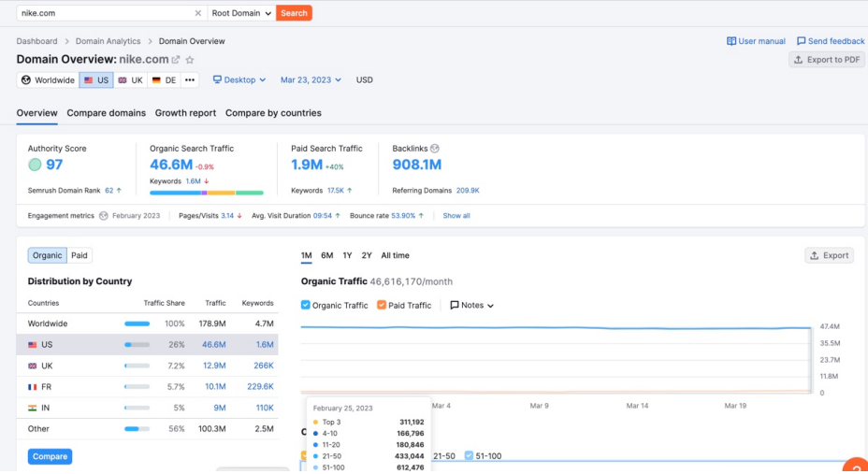The height and width of the screenshot is (474, 868).
Task: Select 6M time range
Action: [x=327, y=255]
